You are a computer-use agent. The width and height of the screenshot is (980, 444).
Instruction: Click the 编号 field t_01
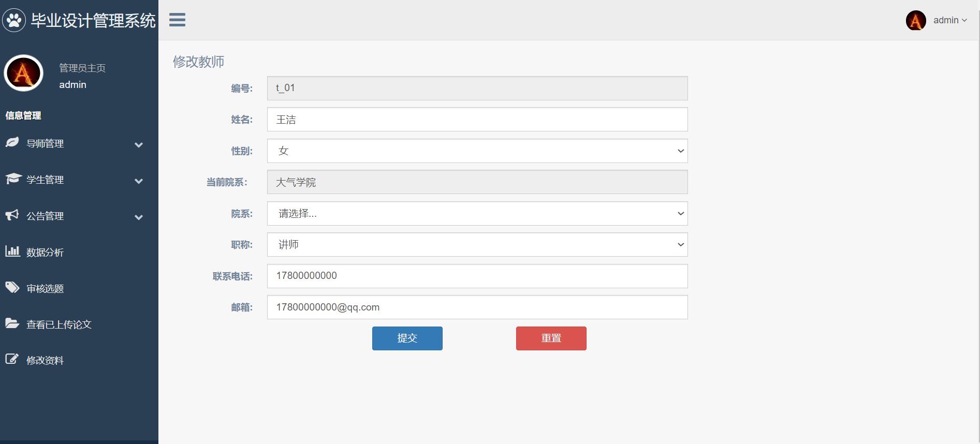(x=477, y=88)
